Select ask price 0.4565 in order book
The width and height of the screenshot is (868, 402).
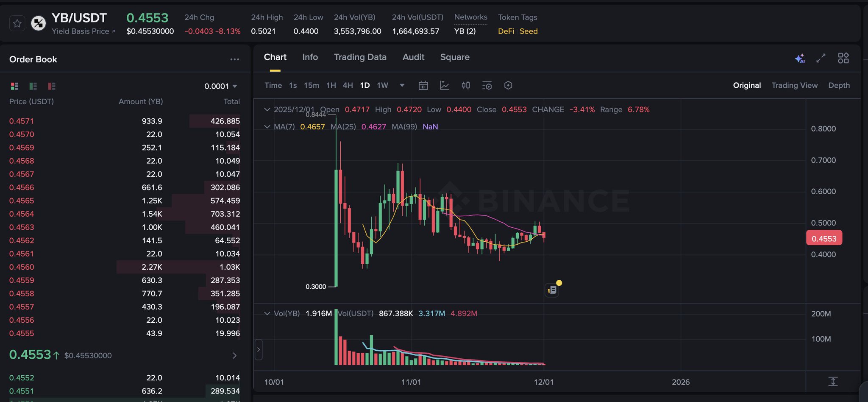[22, 201]
